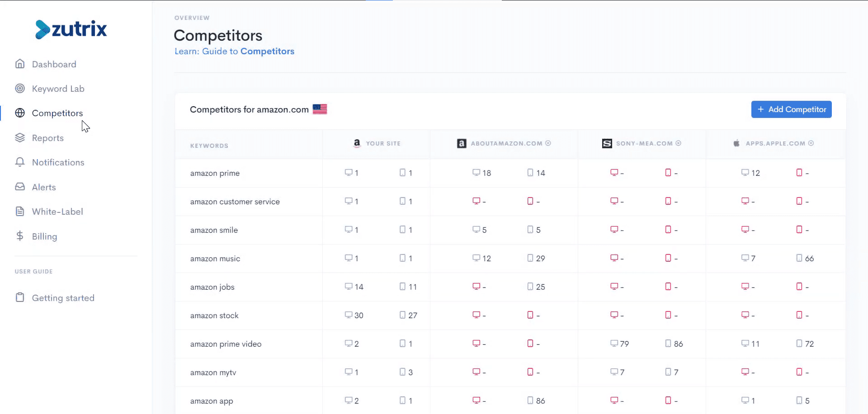Screen dimensions: 868x414
Task: Click the zutrix logo
Action: [x=71, y=29]
